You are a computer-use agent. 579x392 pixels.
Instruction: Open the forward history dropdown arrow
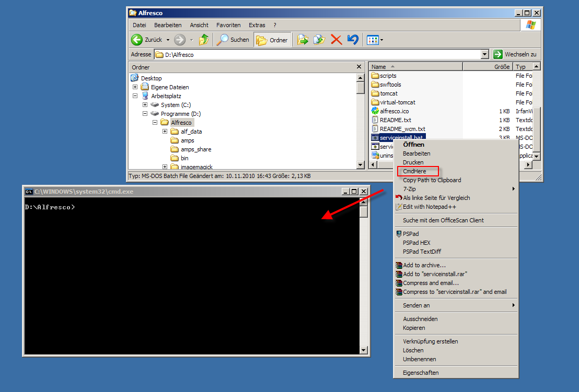tap(191, 40)
